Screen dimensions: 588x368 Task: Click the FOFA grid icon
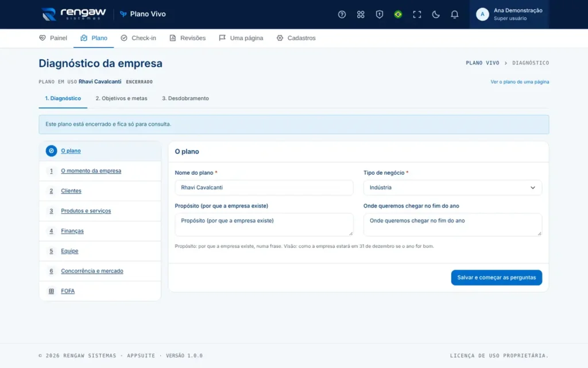51,291
